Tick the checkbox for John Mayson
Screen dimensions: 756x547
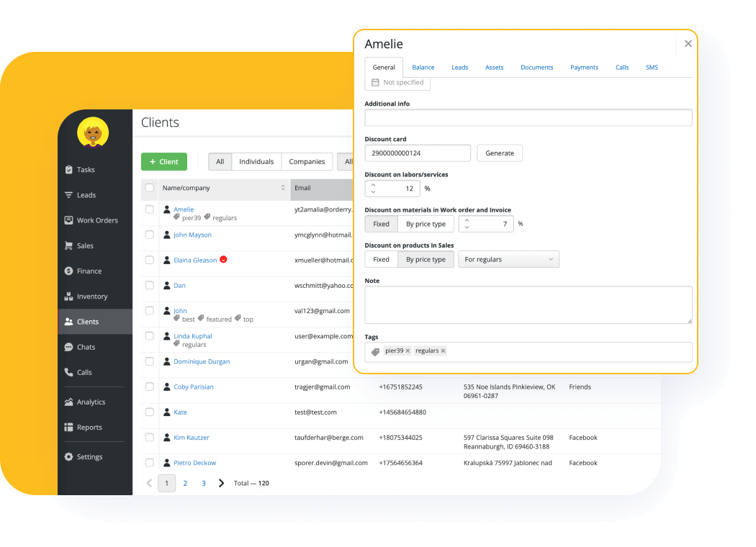pos(150,235)
